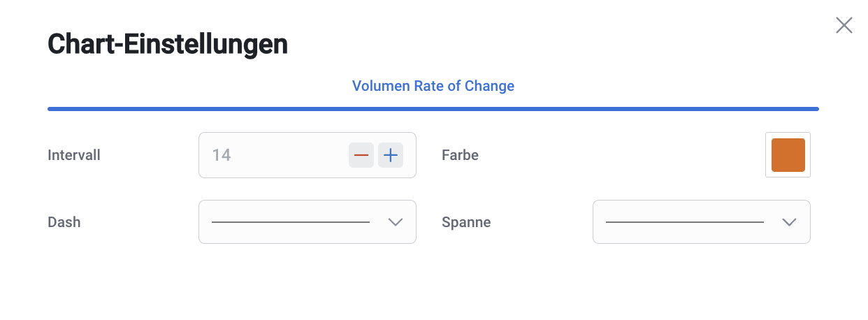Image resolution: width=868 pixels, height=320 pixels.
Task: Click the chevron arrow in Spanne dropdown
Action: coord(790,222)
